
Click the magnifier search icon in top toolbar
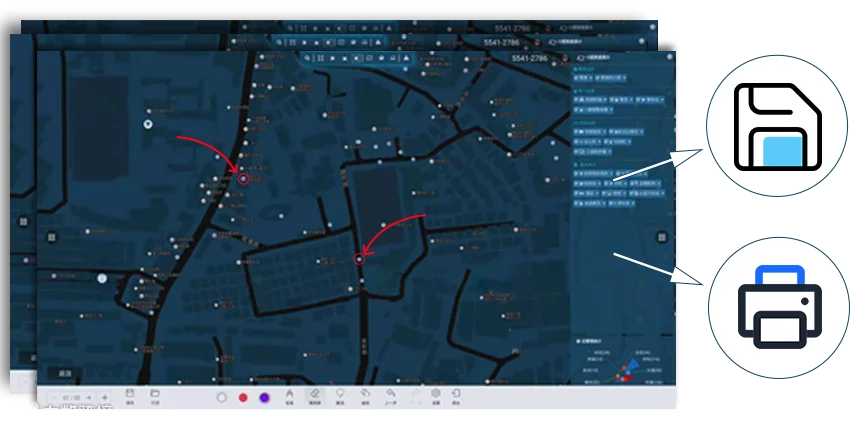coord(308,58)
